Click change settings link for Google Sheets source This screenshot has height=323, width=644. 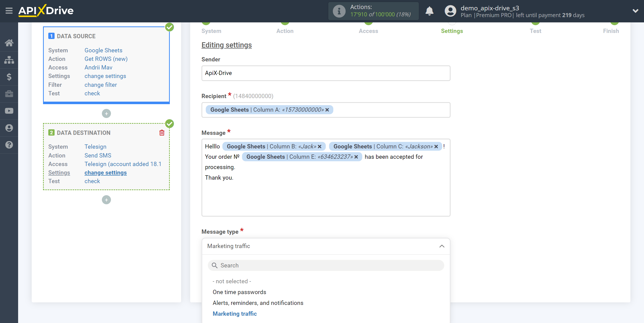click(x=105, y=76)
